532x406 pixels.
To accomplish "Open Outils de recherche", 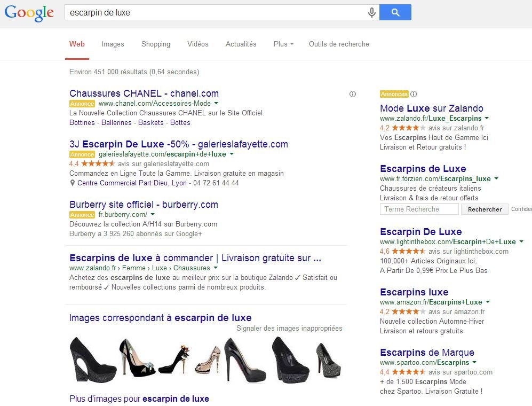I will 339,44.
